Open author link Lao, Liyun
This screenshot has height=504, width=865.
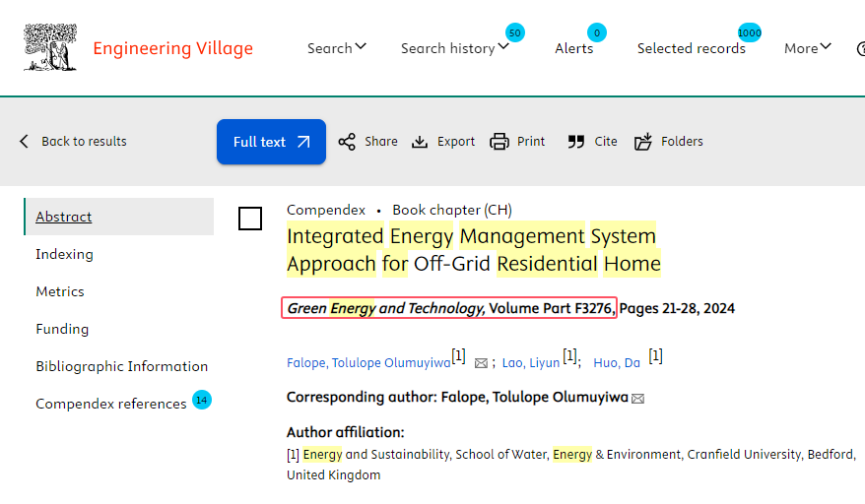pyautogui.click(x=531, y=362)
